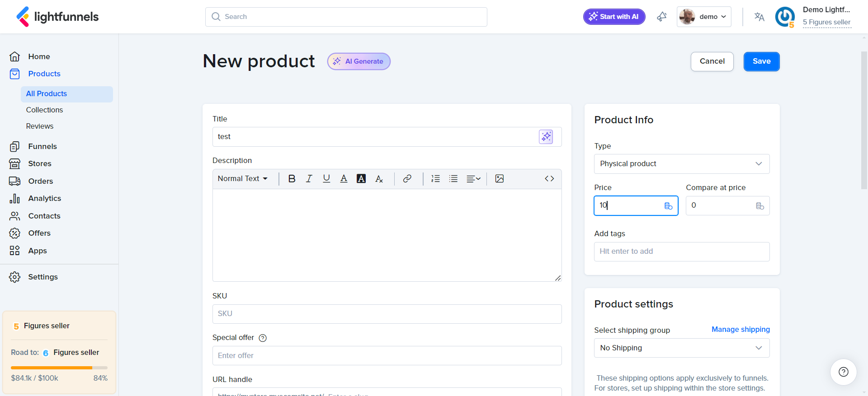Open the No Shipping group dropdown
This screenshot has height=396, width=868.
click(x=682, y=348)
